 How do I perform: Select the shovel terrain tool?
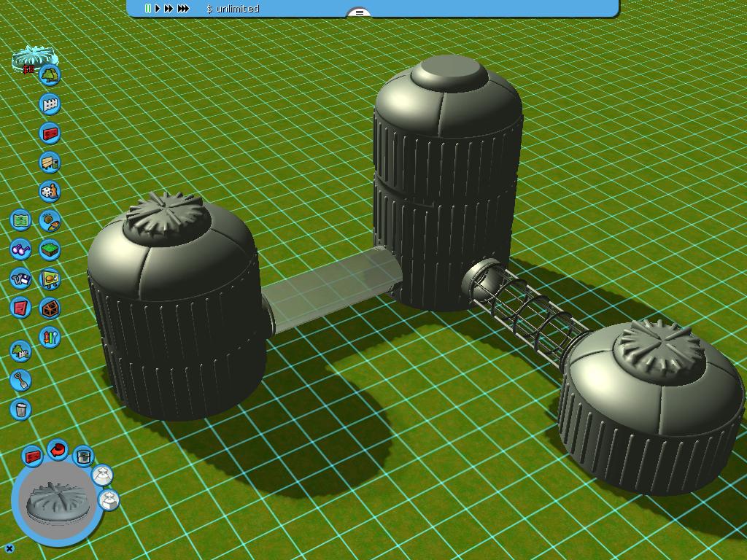(20, 381)
